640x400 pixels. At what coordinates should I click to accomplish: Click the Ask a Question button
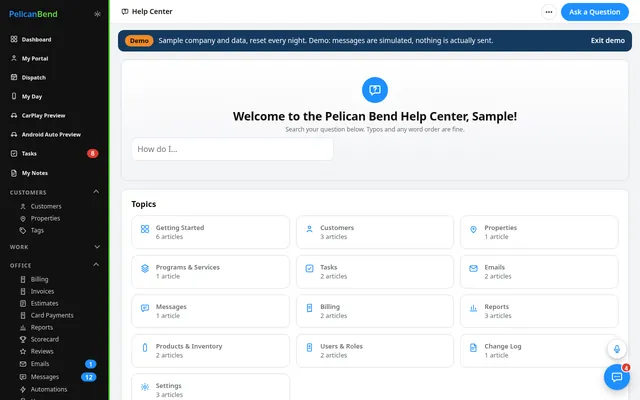[x=595, y=12]
